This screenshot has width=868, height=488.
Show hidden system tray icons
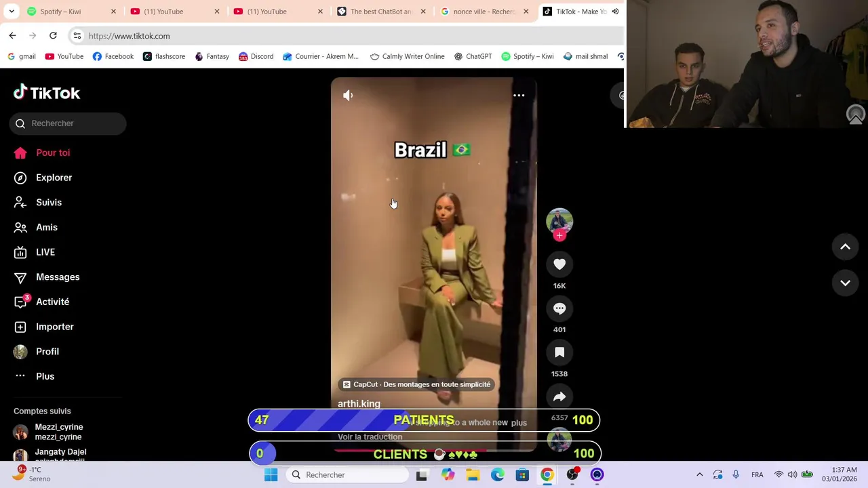point(700,474)
